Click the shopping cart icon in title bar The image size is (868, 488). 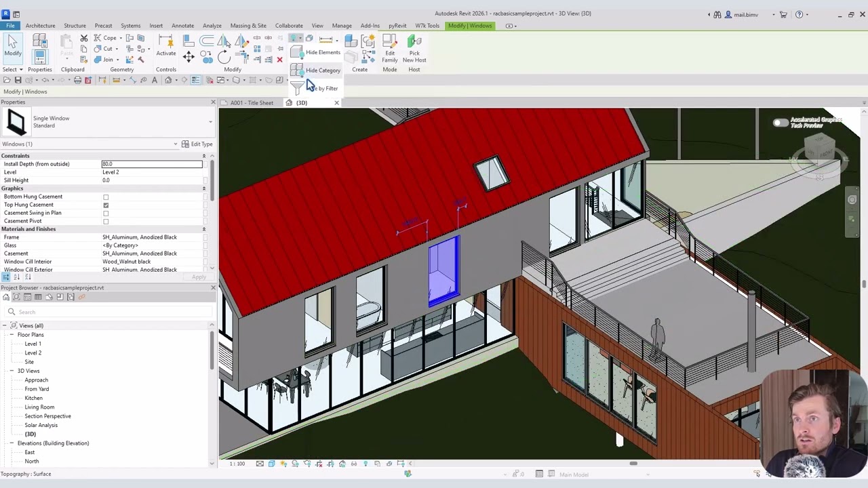pos(783,14)
